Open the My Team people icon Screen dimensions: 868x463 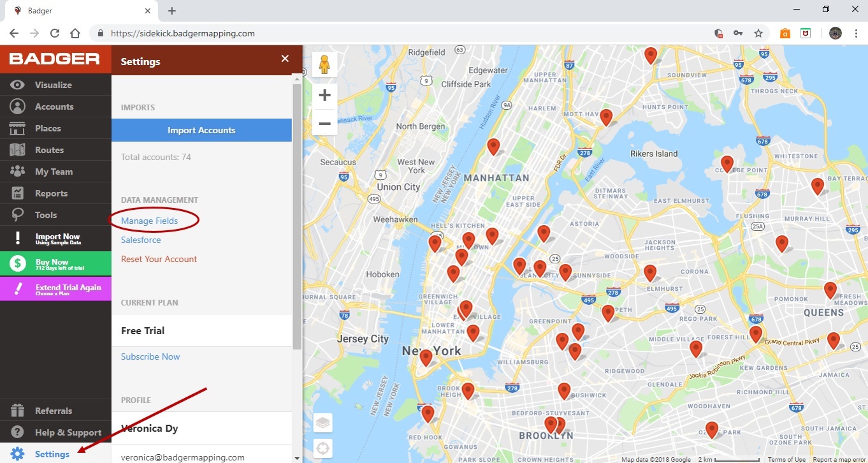click(x=17, y=172)
